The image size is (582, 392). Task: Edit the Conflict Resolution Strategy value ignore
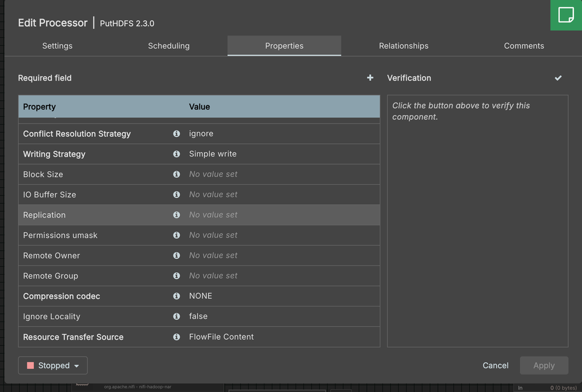[201, 133]
